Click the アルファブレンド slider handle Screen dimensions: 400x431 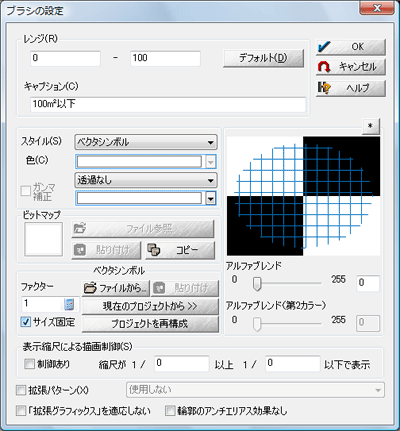[x=257, y=284]
